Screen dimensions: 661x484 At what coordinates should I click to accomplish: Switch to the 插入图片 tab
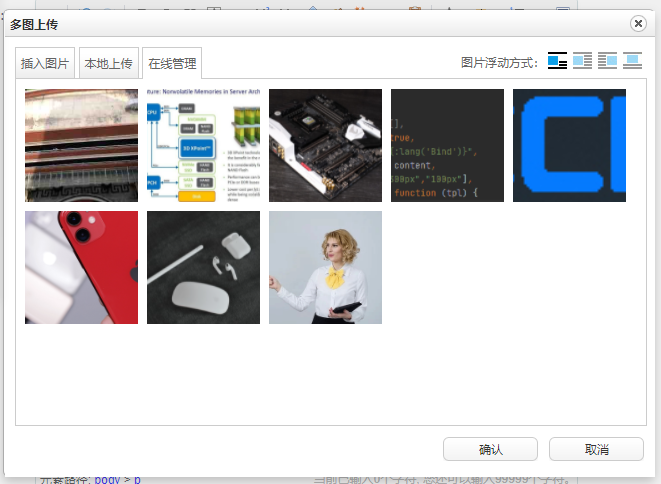(45, 63)
